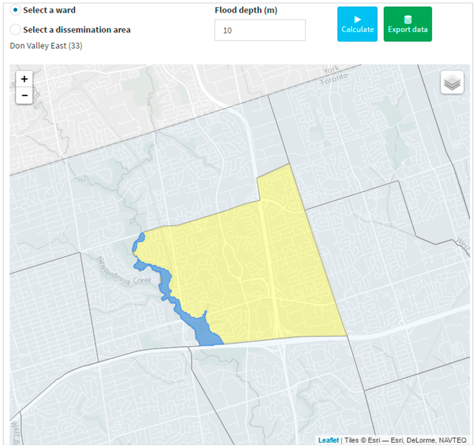
Task: Select the 'Select a ward' radio button
Action: click(x=15, y=10)
